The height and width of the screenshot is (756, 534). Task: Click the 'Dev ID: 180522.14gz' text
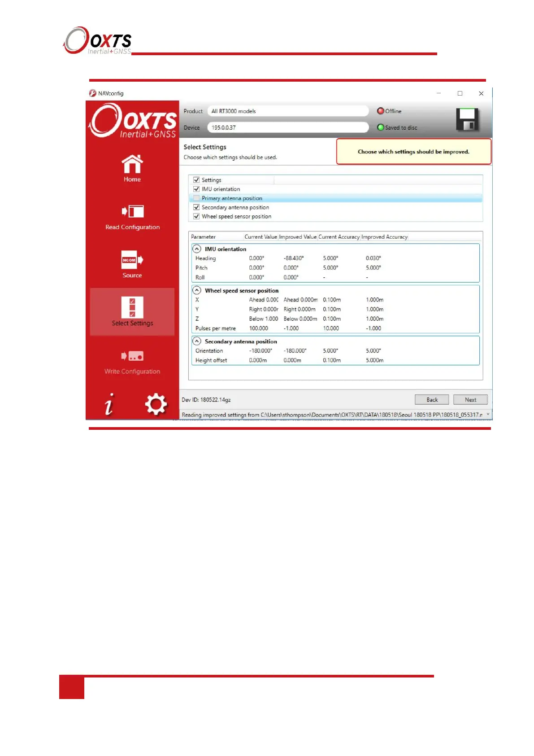(206, 400)
